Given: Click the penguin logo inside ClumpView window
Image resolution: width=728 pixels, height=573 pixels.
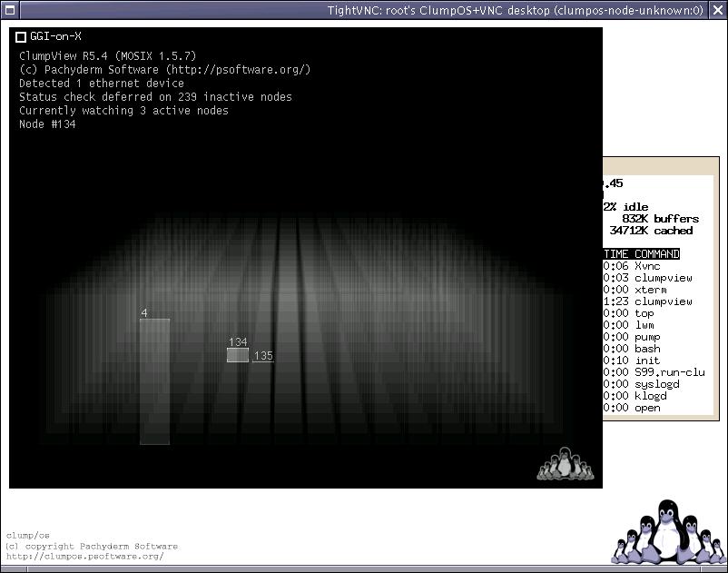Looking at the screenshot, I should 565,463.
